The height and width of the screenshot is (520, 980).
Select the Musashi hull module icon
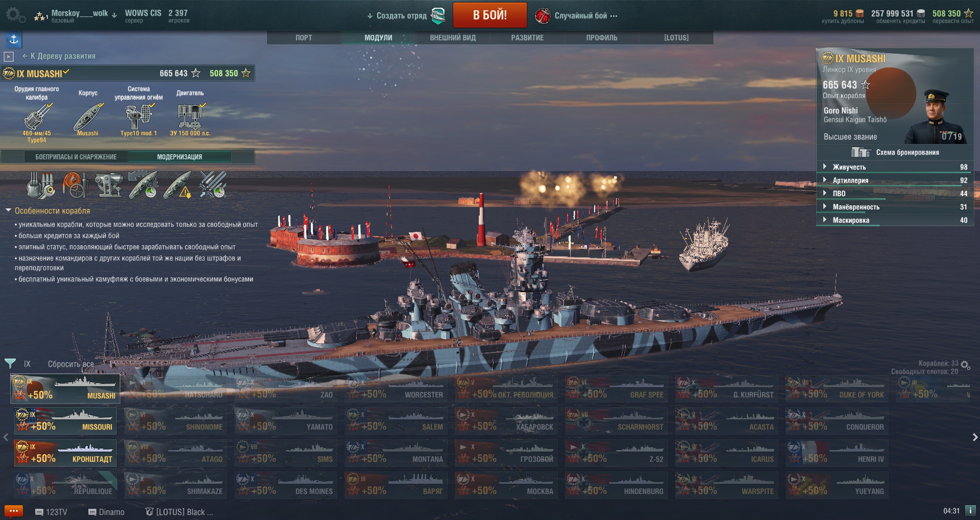(x=88, y=117)
